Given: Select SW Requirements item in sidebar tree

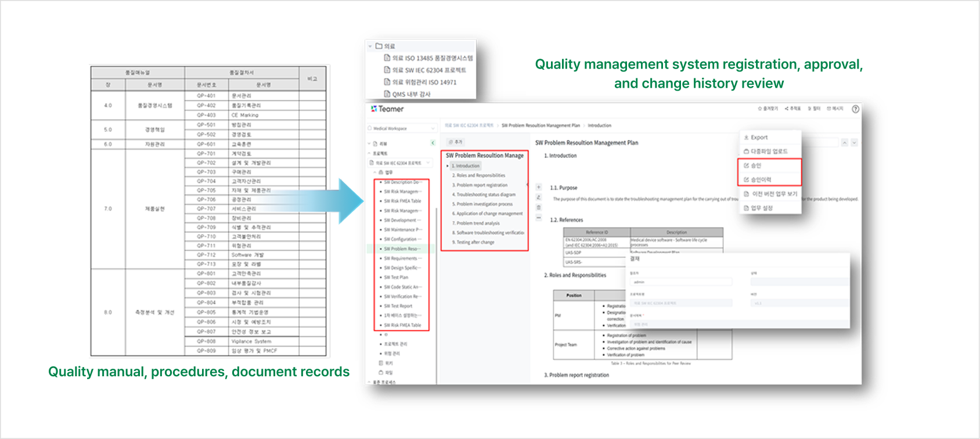Looking at the screenshot, I should click(402, 258).
